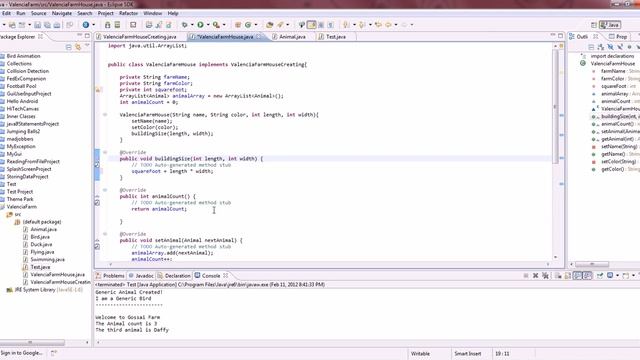Click the Open Perspective icon
This screenshot has width=640, height=360.
[594, 25]
